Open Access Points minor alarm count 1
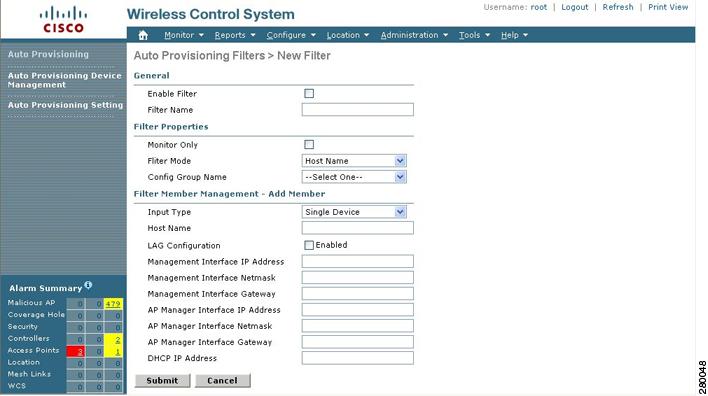The image size is (708, 396). (x=117, y=352)
